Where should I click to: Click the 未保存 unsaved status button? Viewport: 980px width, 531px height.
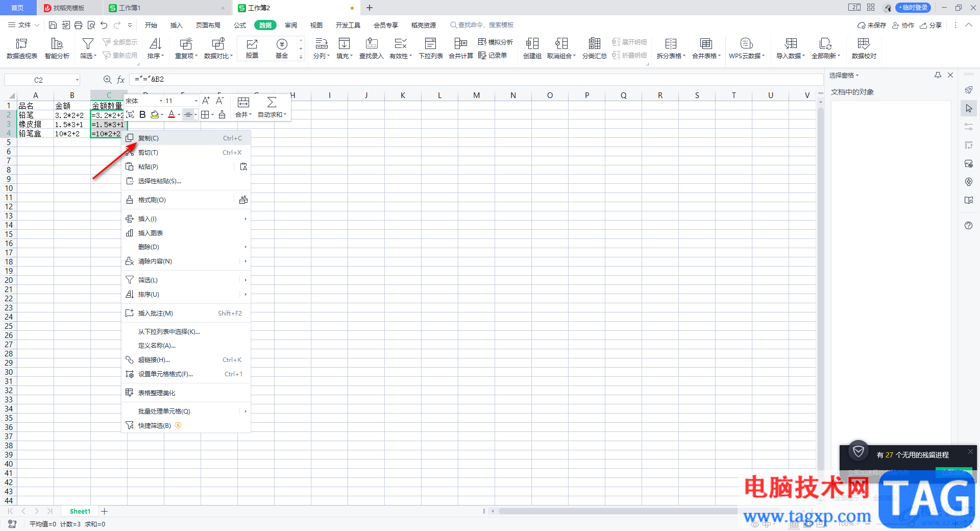coord(872,25)
